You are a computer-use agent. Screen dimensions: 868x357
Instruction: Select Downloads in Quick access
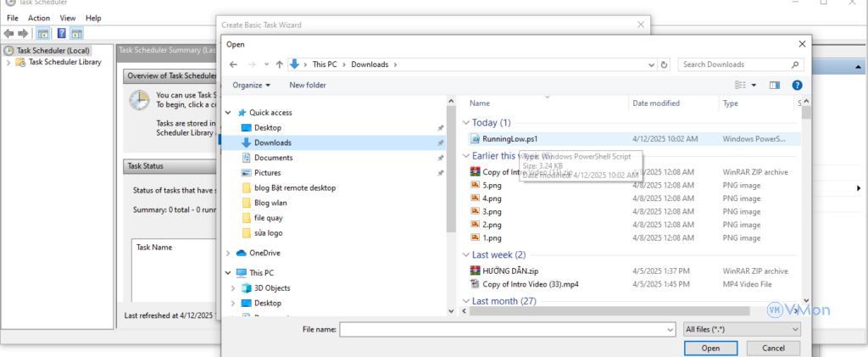pyautogui.click(x=273, y=142)
